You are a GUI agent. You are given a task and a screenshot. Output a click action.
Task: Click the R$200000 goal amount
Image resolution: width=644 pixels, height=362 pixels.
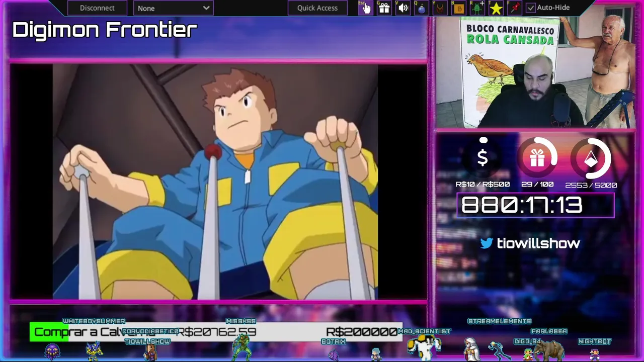click(361, 332)
